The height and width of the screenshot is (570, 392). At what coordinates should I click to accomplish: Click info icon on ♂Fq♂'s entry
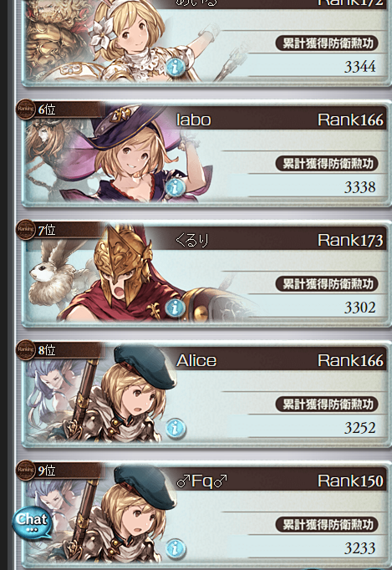tap(176, 548)
